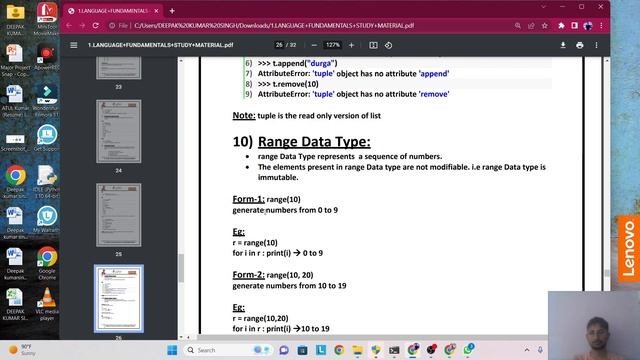The height and width of the screenshot is (360, 640).
Task: Download the PDF with the download icon
Action: click(x=563, y=45)
